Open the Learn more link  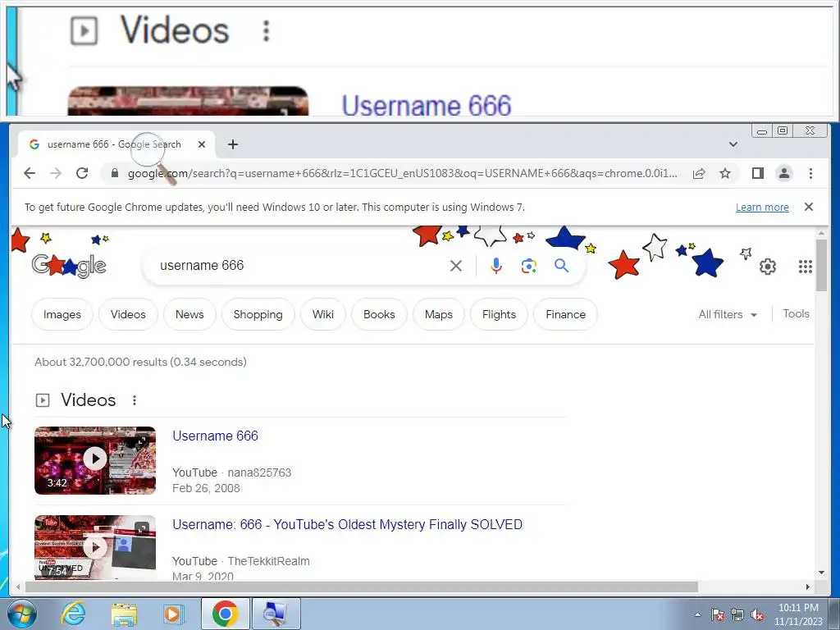(762, 208)
